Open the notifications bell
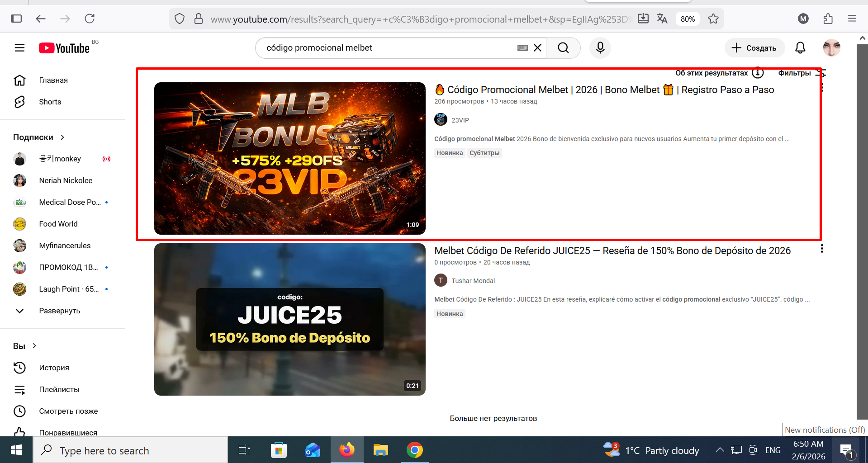This screenshot has height=463, width=868. pos(800,48)
